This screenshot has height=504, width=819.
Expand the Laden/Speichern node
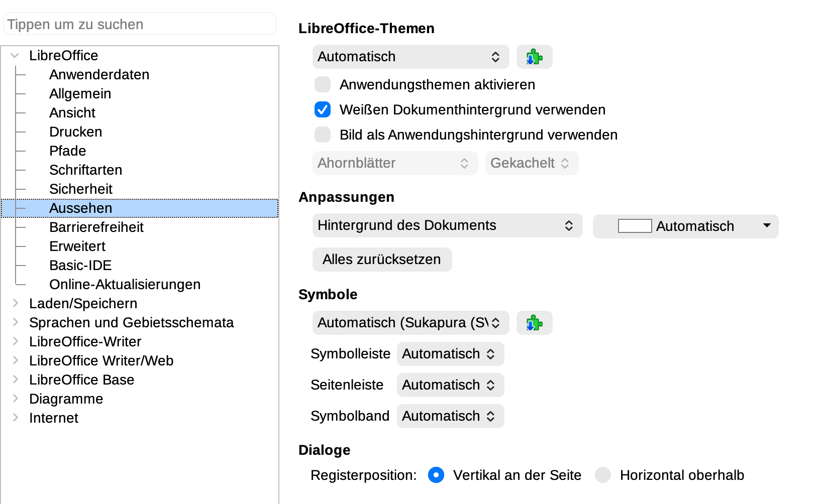[15, 303]
